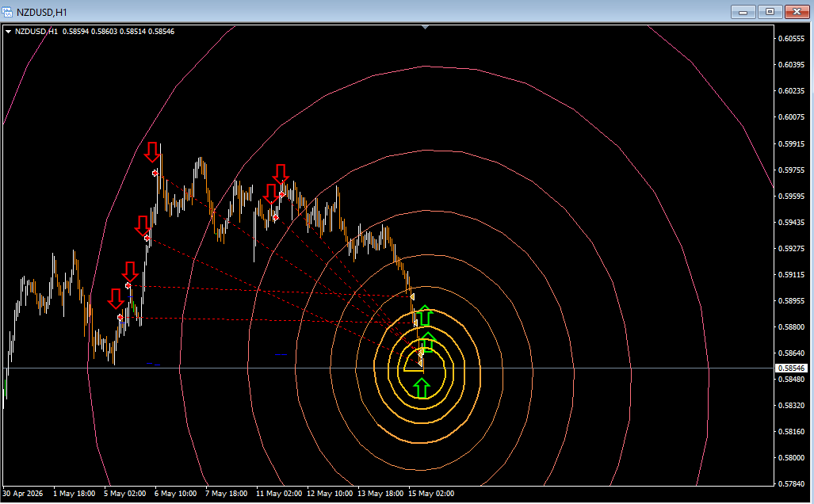
Task: Expand the NZDUSD,H1 indicator triangle dropdown
Action: [x=8, y=32]
